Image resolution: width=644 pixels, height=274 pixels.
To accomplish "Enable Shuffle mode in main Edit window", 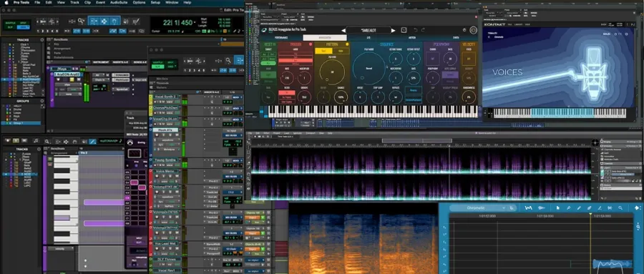I will tap(10, 23).
